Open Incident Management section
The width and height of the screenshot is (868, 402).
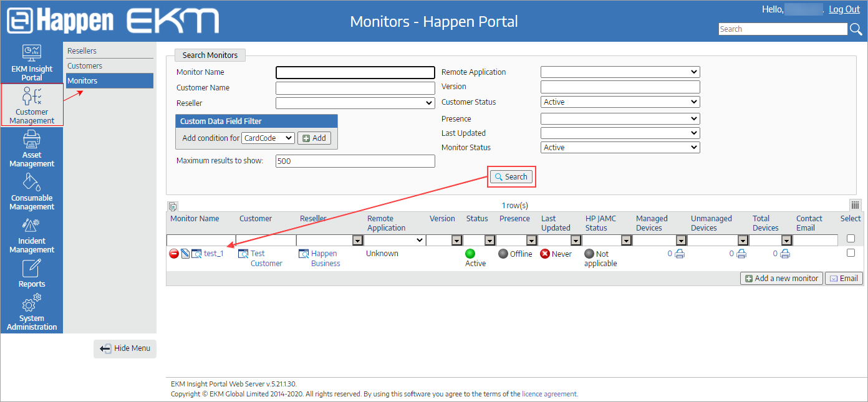coord(32,234)
